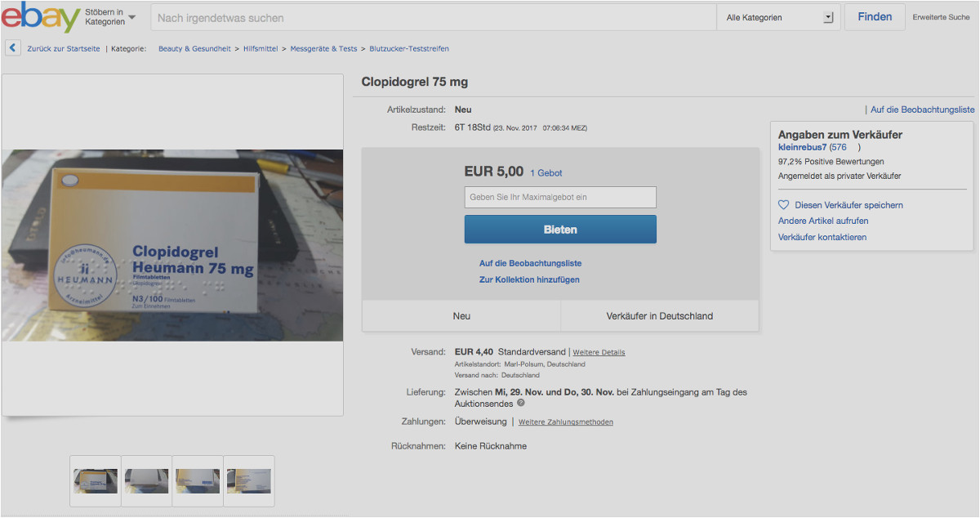Click the delivery info question mark icon
This screenshot has height=518, width=980.
click(520, 403)
